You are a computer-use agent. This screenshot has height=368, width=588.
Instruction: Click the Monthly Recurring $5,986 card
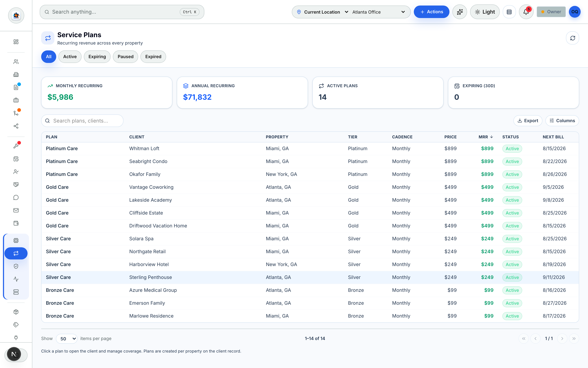click(x=107, y=93)
